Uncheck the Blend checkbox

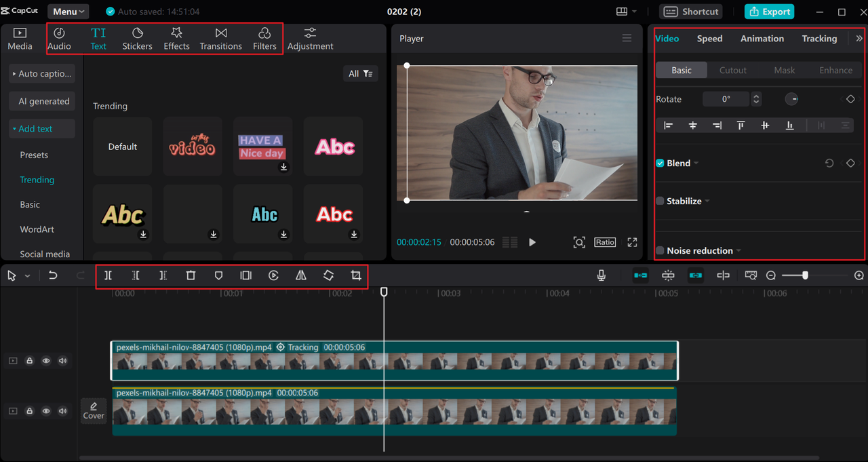[660, 163]
